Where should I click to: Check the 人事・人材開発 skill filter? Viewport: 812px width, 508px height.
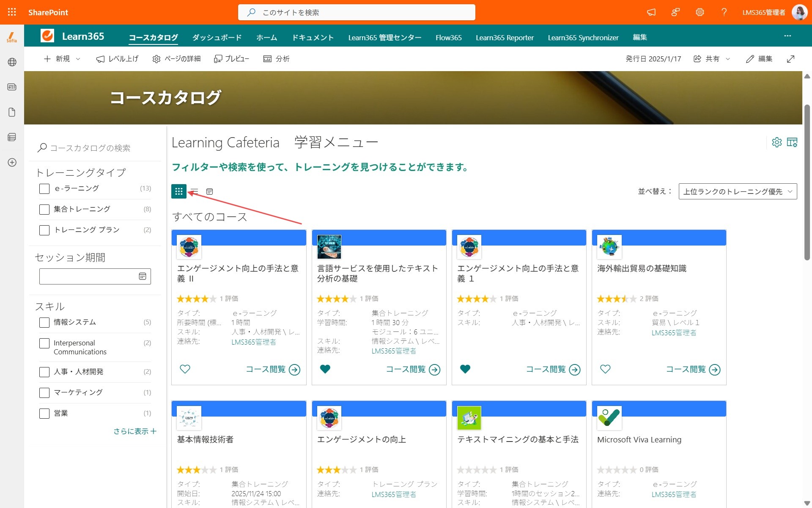pos(44,372)
